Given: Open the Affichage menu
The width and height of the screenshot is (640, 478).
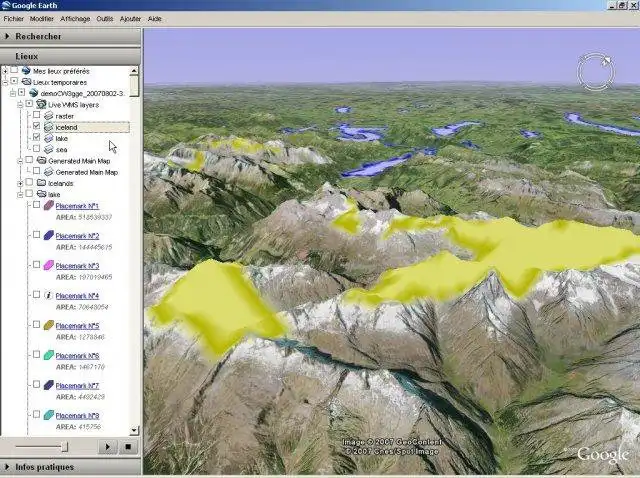Looking at the screenshot, I should [75, 19].
